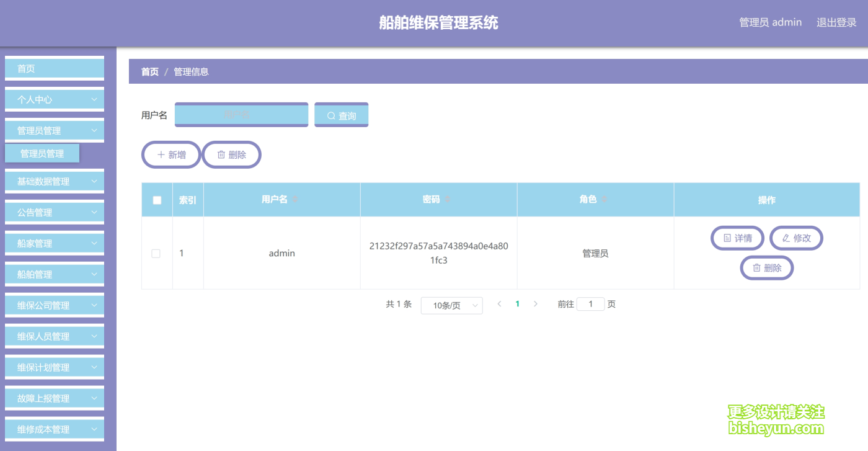Click 首页 in the breadcrumb

pyautogui.click(x=150, y=71)
